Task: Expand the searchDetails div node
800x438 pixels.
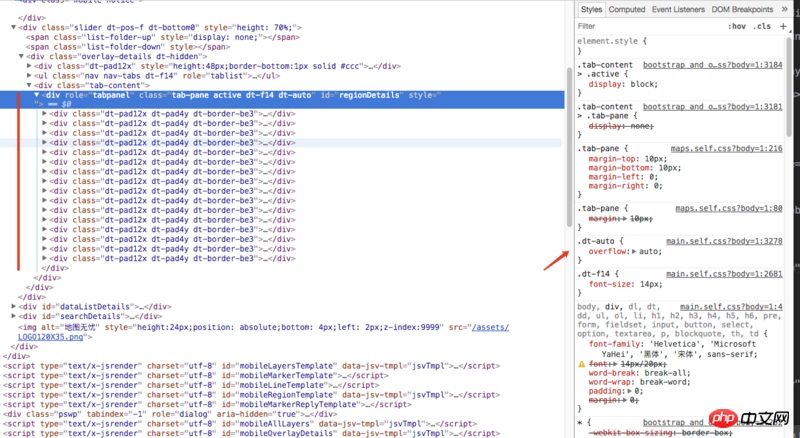Action: 14,316
